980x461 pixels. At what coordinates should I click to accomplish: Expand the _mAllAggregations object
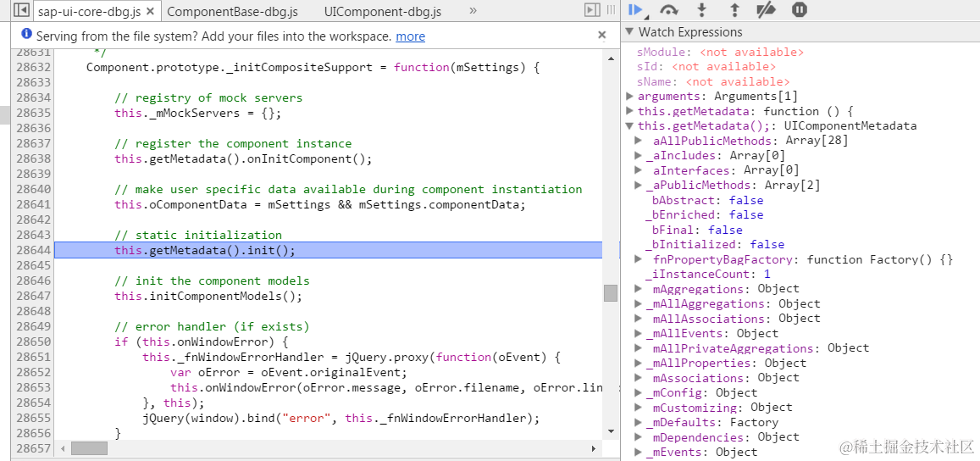click(x=638, y=303)
